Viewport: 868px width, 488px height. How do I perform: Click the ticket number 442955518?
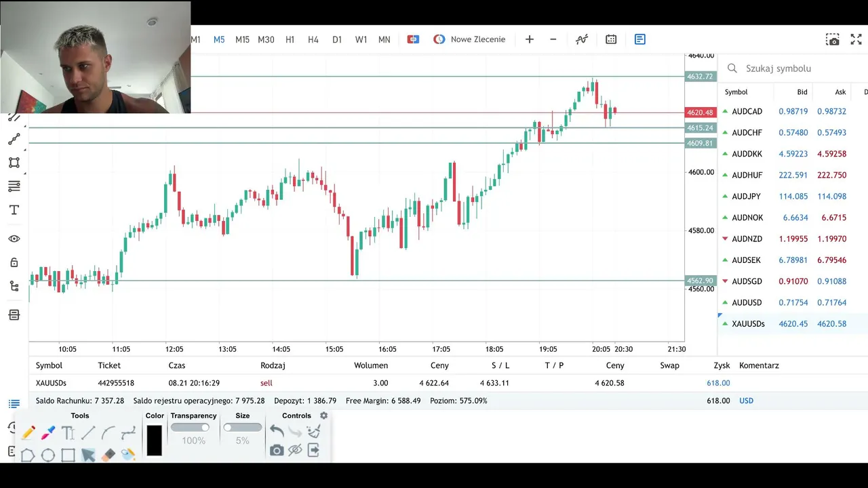pos(116,383)
